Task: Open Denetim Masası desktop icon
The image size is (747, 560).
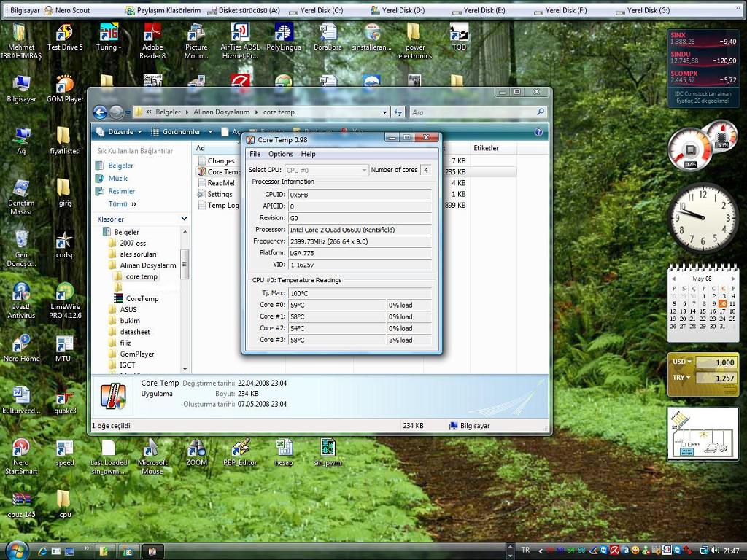Action: (21, 197)
